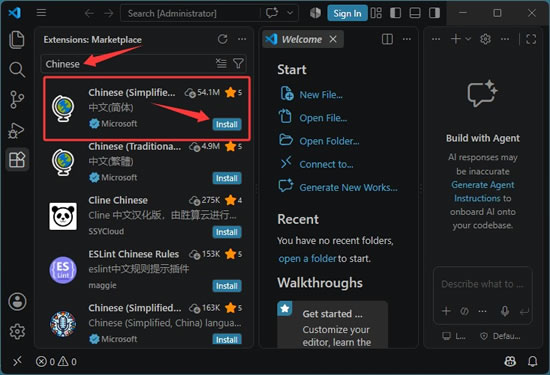The width and height of the screenshot is (550, 375).
Task: Open Run and Debug view
Action: [x=16, y=130]
